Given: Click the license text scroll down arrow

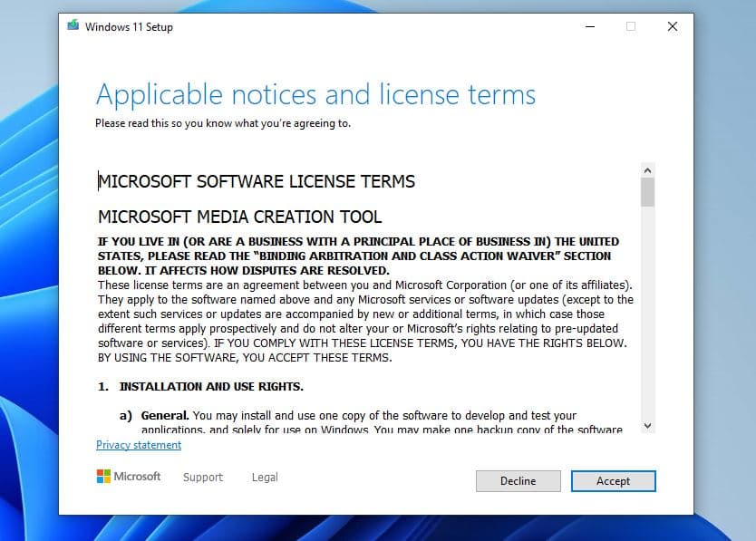Looking at the screenshot, I should (647, 426).
